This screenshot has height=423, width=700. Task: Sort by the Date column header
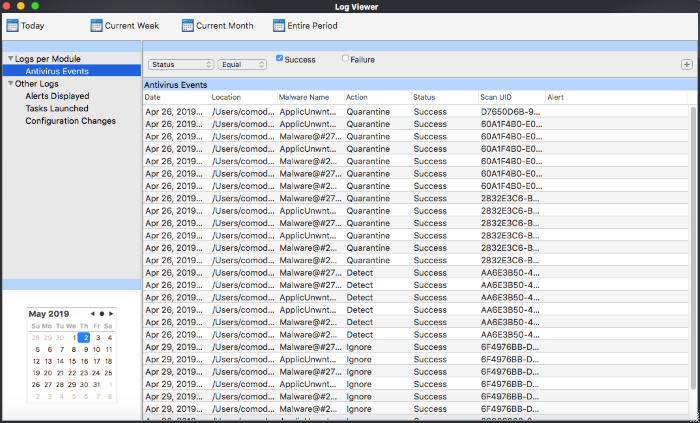coord(176,97)
